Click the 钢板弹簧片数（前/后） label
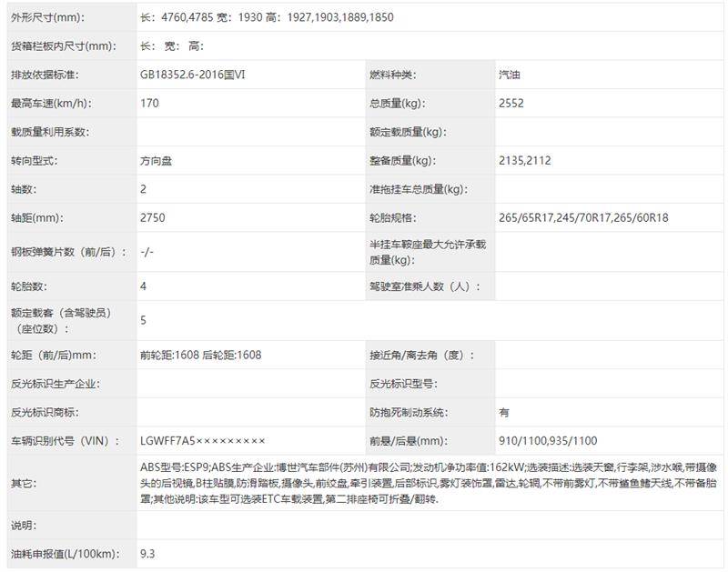 [x=68, y=253]
